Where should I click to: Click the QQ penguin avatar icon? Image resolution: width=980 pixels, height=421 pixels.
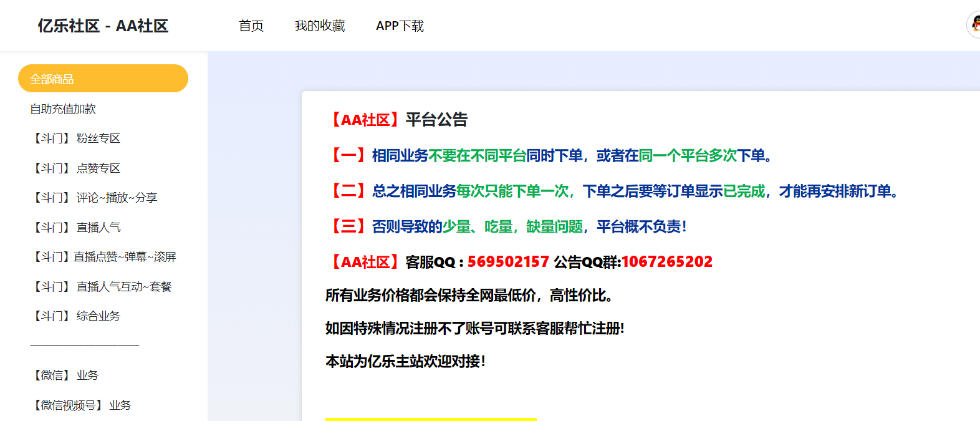[x=974, y=25]
